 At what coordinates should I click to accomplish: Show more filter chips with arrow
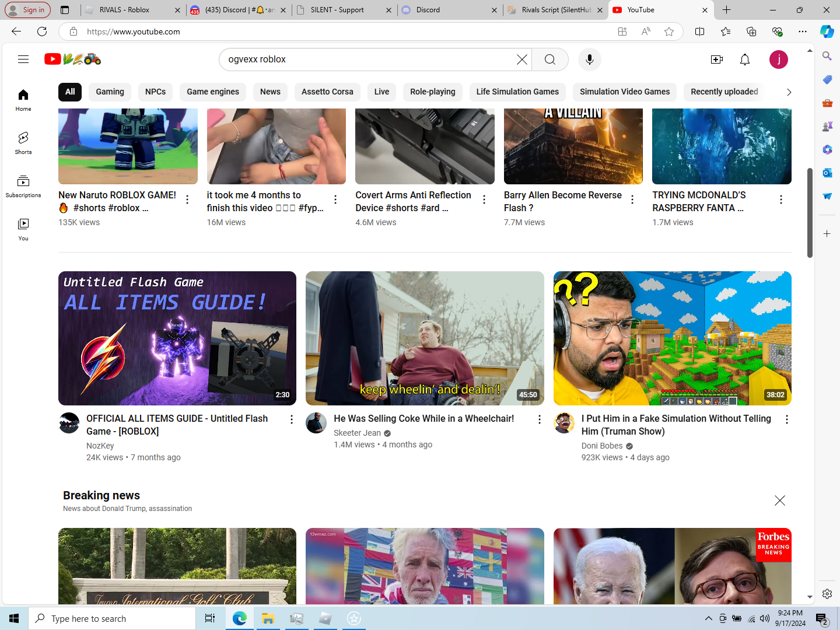789,92
